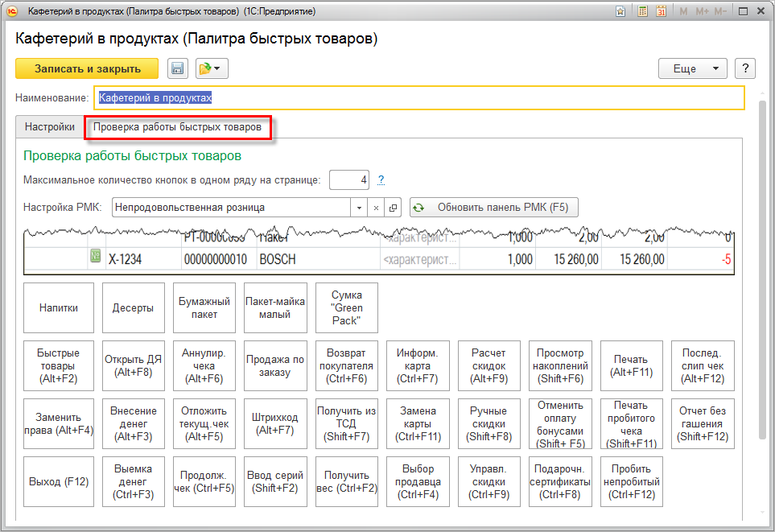
Task: Open the calculator from the title bar
Action: (643, 12)
